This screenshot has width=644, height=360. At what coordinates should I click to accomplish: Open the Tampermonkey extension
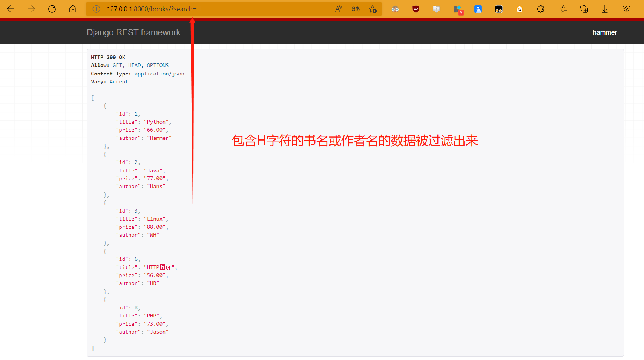499,9
